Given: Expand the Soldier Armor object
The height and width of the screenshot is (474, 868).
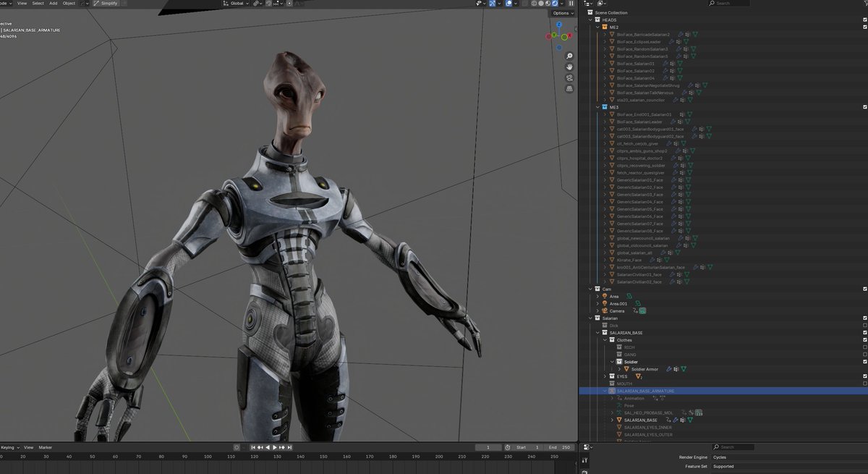Looking at the screenshot, I should pos(618,369).
